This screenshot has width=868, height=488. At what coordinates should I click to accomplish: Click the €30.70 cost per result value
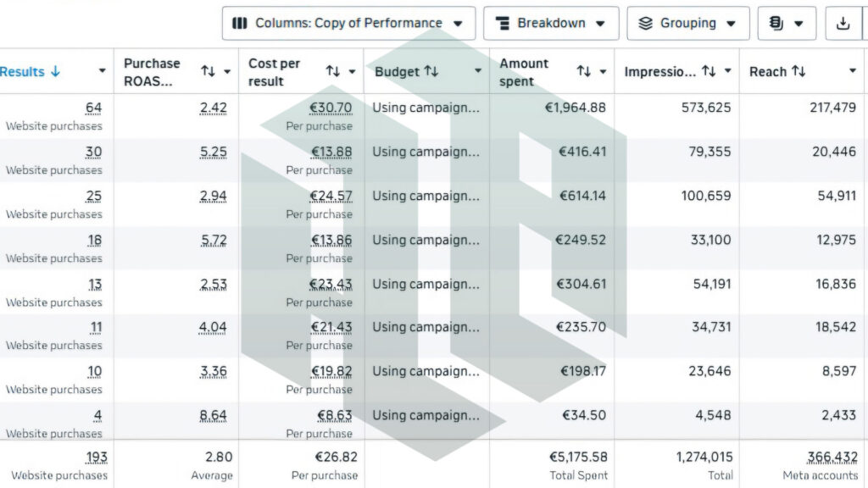point(331,108)
